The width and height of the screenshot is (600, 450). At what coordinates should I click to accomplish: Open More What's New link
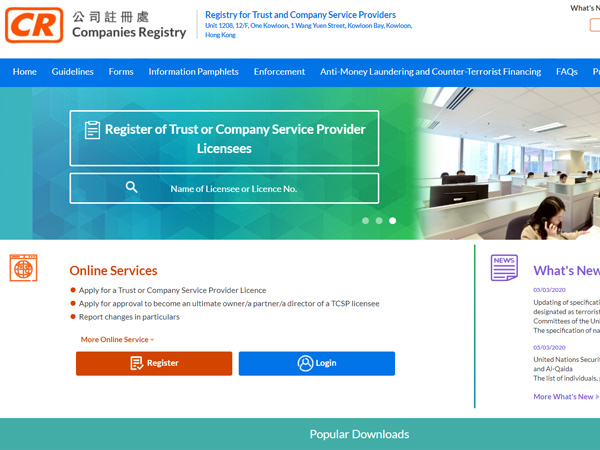click(567, 397)
